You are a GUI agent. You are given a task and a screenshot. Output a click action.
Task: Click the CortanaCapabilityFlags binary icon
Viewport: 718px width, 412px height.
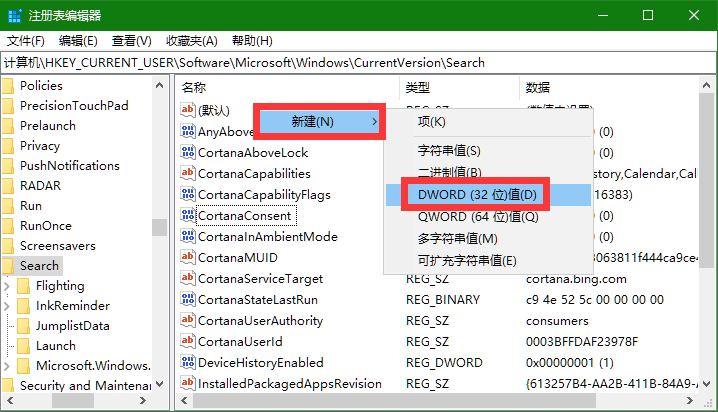187,194
